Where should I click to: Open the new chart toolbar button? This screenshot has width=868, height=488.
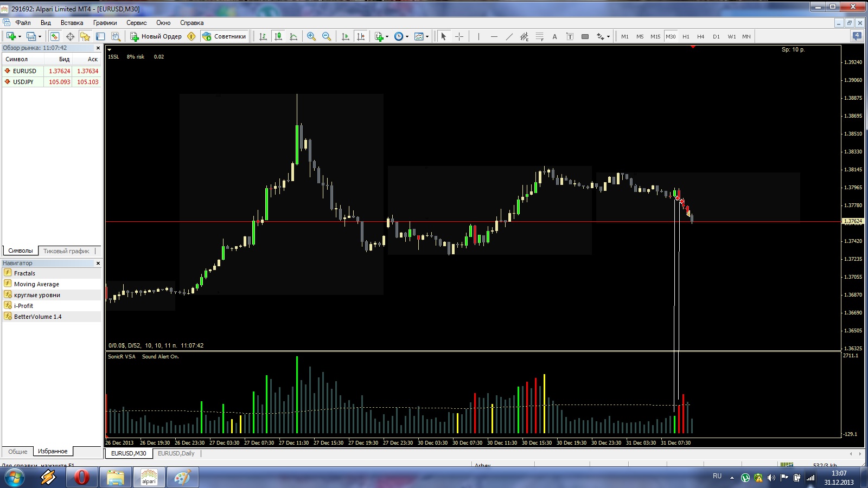(x=10, y=36)
